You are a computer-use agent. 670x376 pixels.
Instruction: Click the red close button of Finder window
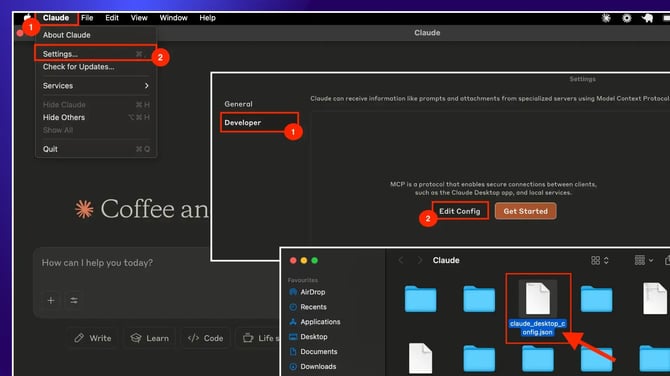[x=293, y=261]
